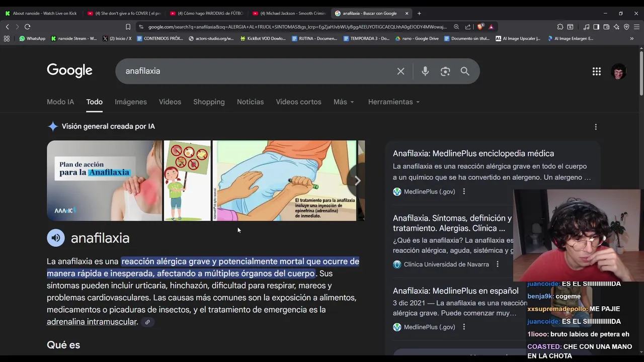Open the tab groups grid in bookmarks bar
Screen dimensions: 644x362
coord(7,38)
